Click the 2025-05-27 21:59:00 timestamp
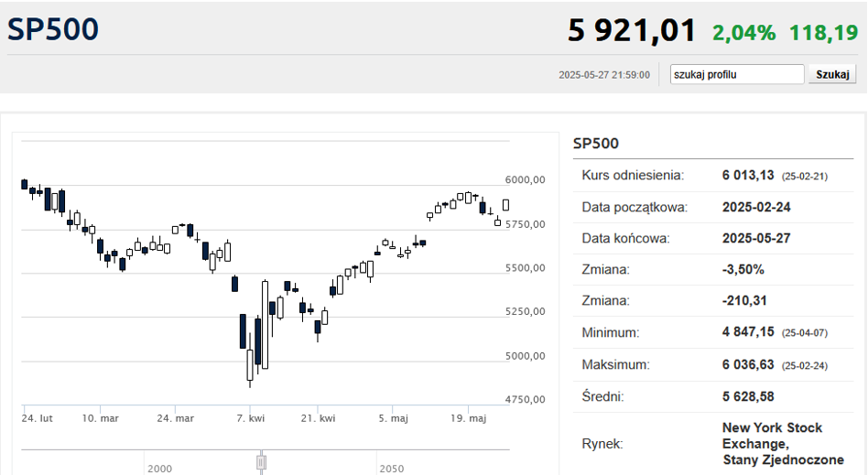Viewport: 868px width, 475px height. [604, 75]
